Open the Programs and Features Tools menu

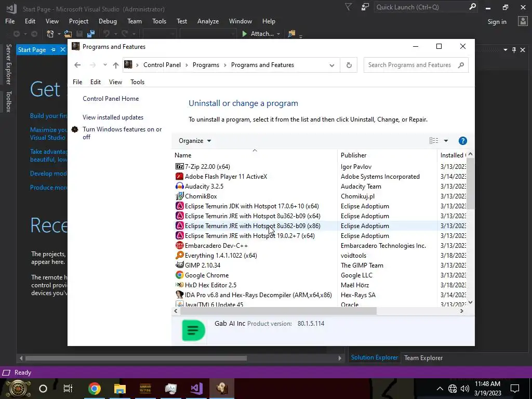pyautogui.click(x=137, y=82)
